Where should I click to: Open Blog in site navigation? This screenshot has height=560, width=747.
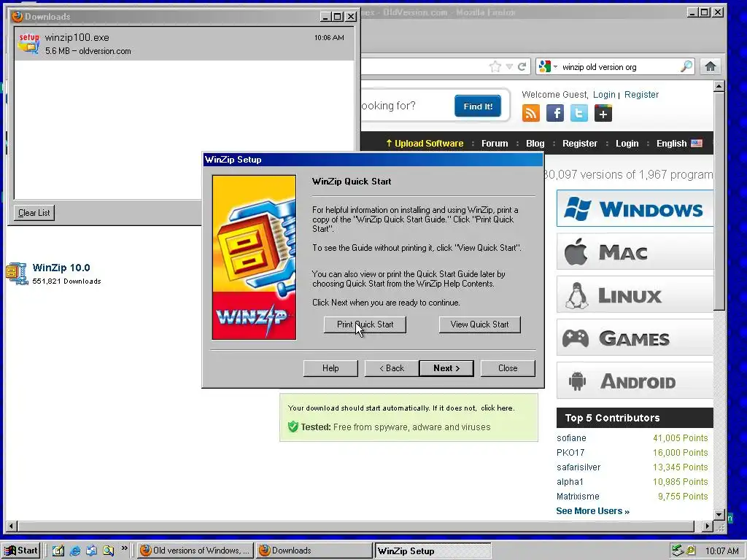(x=535, y=144)
